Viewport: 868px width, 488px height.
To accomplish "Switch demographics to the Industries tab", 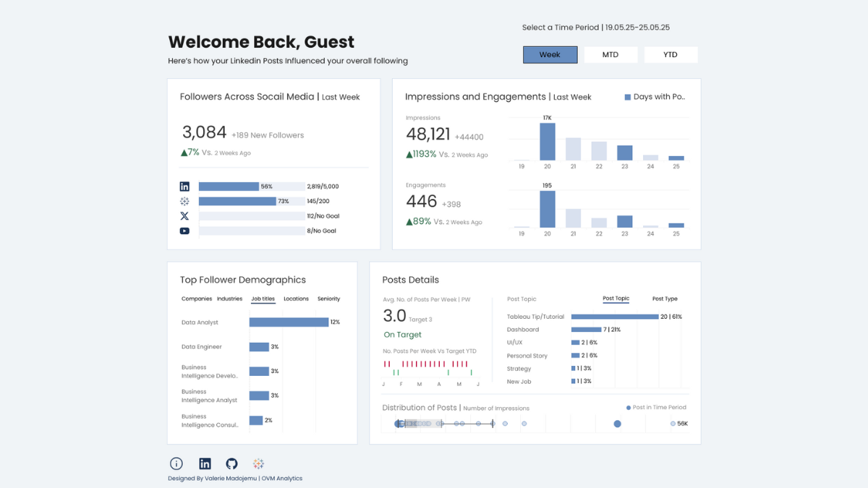I will (230, 299).
